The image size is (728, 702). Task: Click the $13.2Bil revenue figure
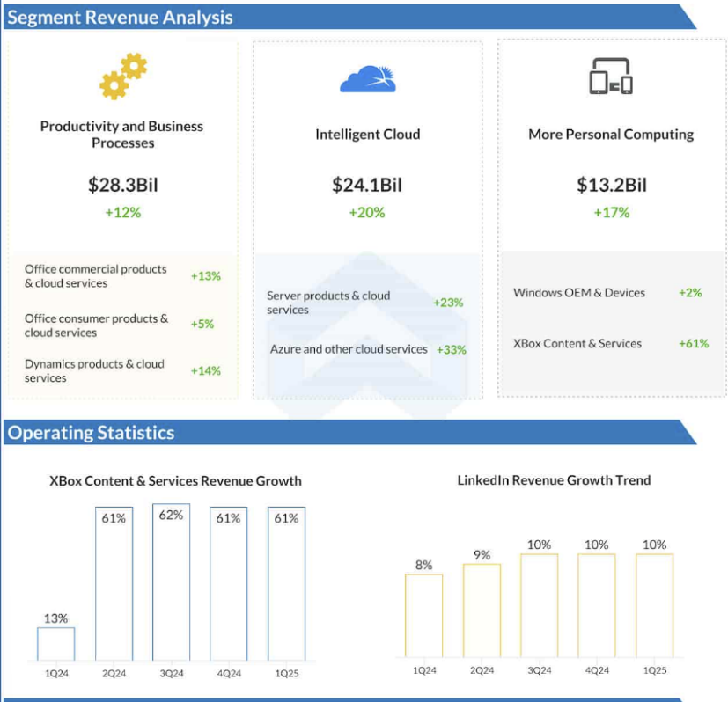(x=612, y=185)
